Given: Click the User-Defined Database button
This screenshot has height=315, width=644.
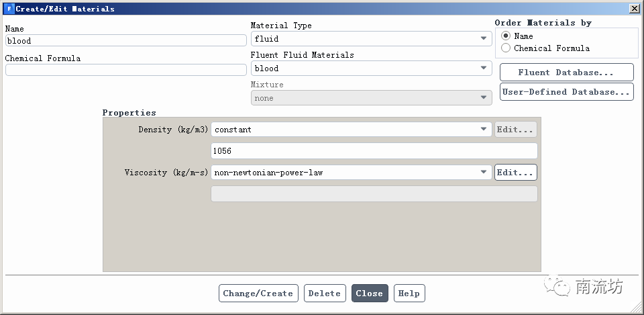Looking at the screenshot, I should [x=566, y=92].
